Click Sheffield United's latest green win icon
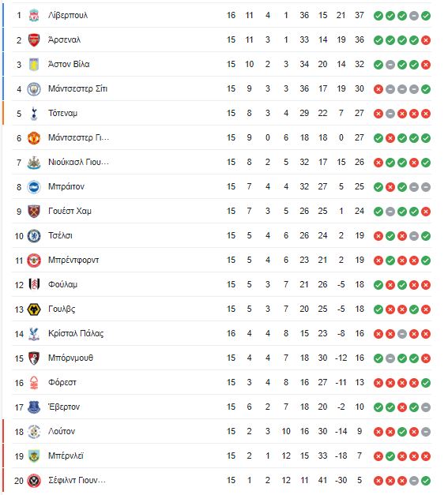The width and height of the screenshot is (448, 495). 426,481
